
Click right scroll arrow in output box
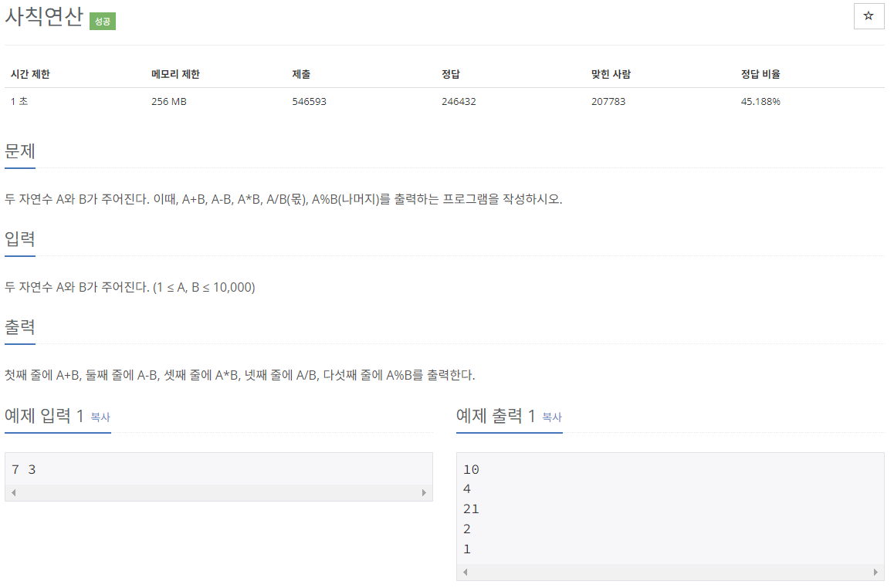coord(875,572)
